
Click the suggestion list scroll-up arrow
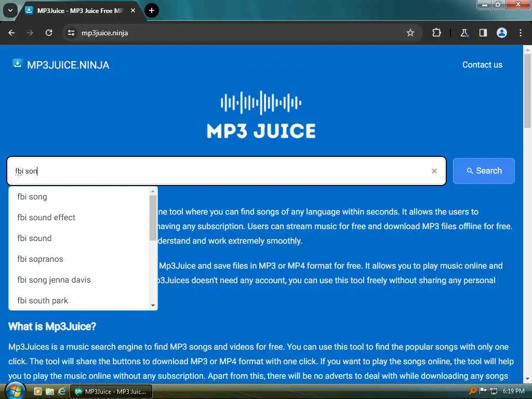click(x=153, y=191)
